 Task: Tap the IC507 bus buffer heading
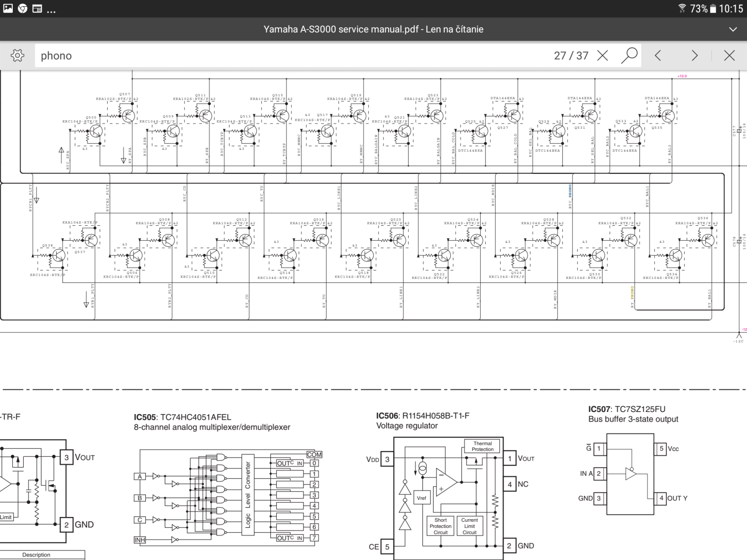(627, 409)
